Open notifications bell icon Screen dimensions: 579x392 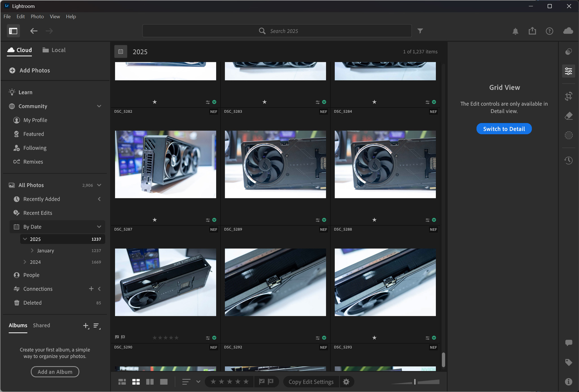click(x=515, y=31)
